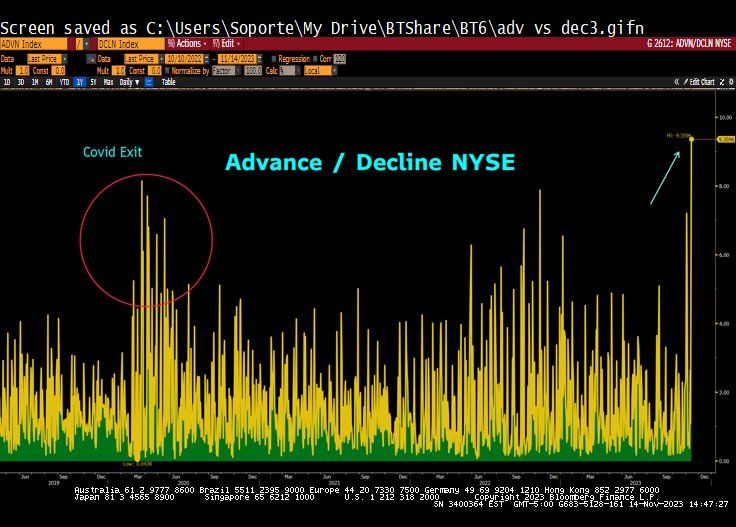This screenshot has width=736, height=527.
Task: Click the line chart type icon
Action: (149, 82)
